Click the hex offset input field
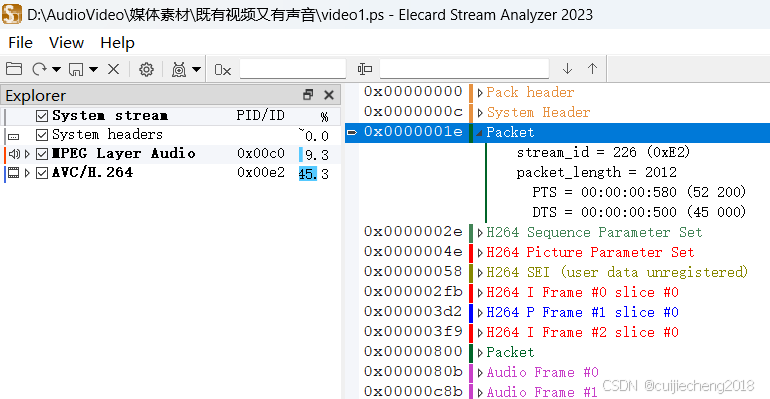The height and width of the screenshot is (399, 770). pos(293,69)
